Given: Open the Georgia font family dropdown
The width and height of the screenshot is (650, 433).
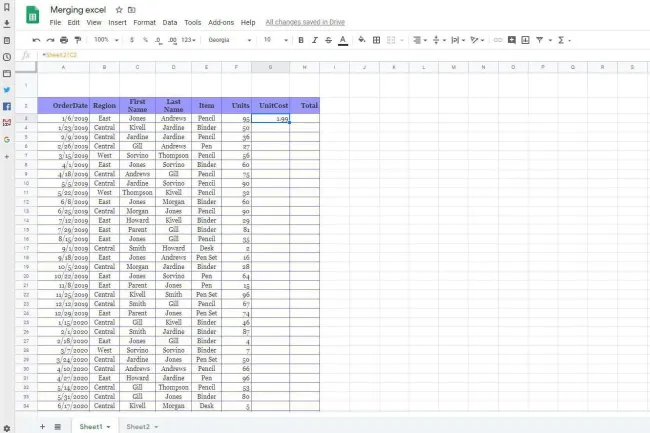Looking at the screenshot, I should [x=229, y=40].
